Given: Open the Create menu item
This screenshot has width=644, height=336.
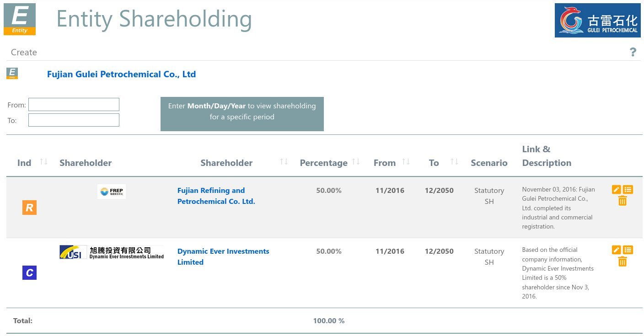Looking at the screenshot, I should 24,52.
